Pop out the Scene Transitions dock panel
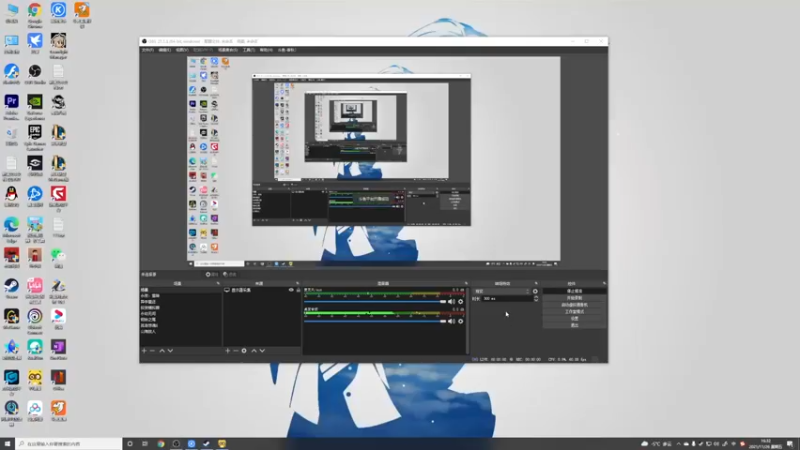This screenshot has width=800, height=450. (536, 283)
